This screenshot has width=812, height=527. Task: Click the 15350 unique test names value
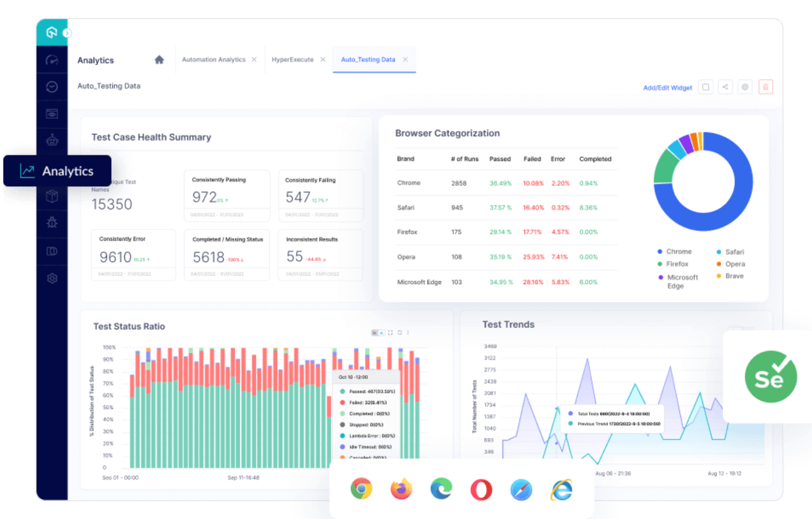point(112,205)
